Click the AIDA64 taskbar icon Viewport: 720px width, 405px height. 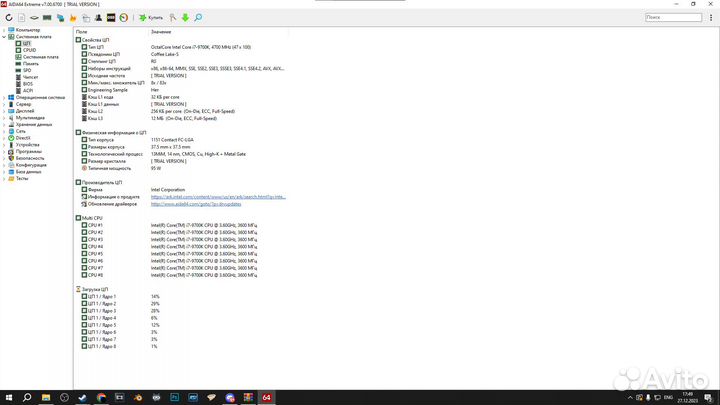click(x=266, y=397)
